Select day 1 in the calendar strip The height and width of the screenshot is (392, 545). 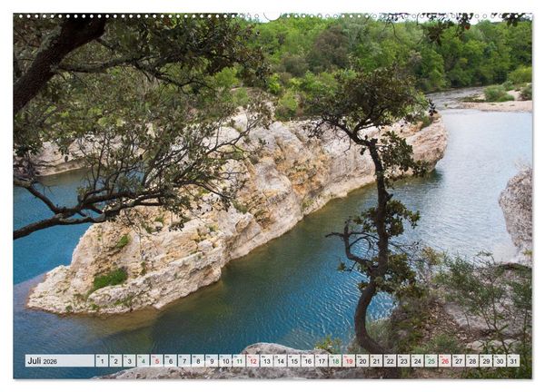coord(102,361)
